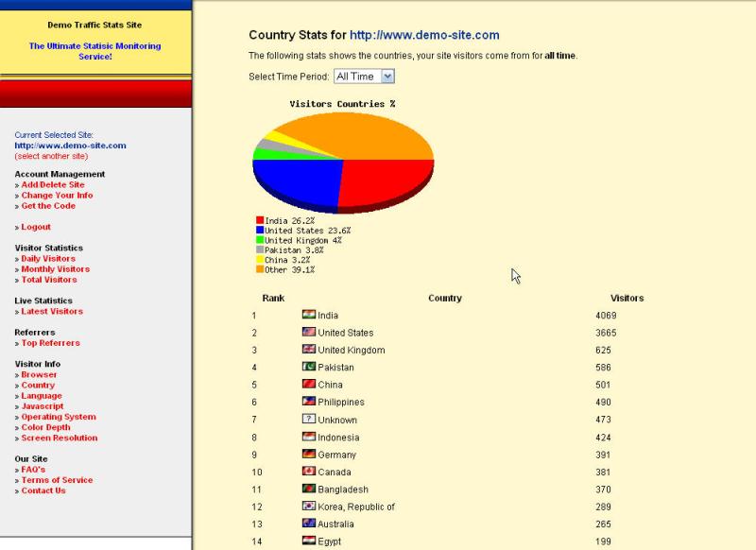Viewport: 756px width, 550px height.
Task: Click visitor count 4069 for India
Action: pyautogui.click(x=606, y=316)
